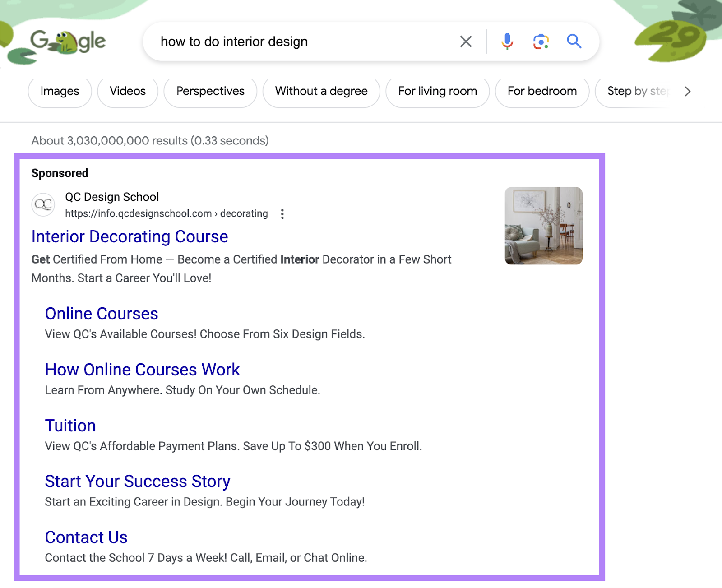Switch to the Images results tab
This screenshot has width=722, height=588.
59,91
